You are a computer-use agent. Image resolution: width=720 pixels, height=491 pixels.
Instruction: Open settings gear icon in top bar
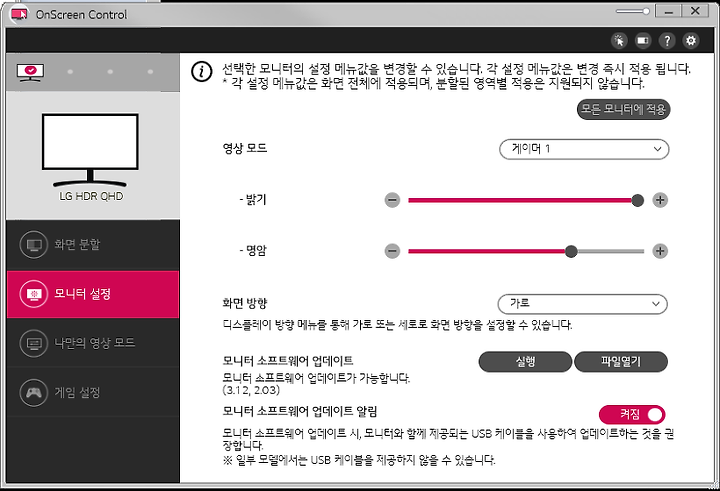point(691,41)
